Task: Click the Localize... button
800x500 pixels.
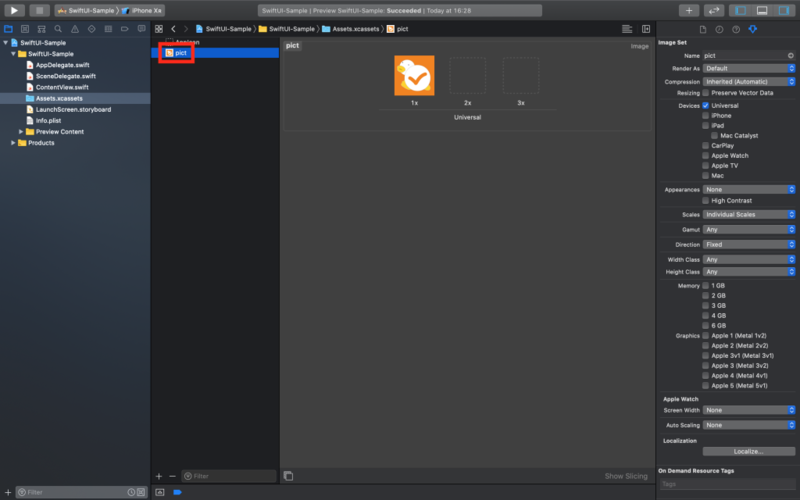Action: [x=748, y=452]
